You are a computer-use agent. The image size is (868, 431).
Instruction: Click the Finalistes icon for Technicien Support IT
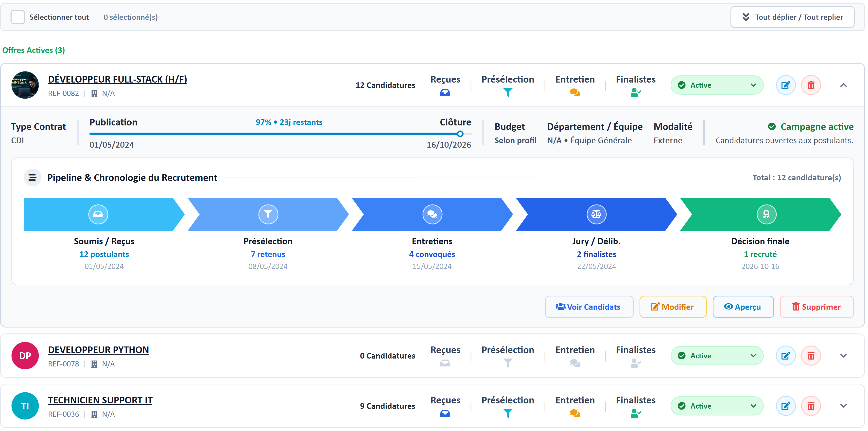coord(636,413)
